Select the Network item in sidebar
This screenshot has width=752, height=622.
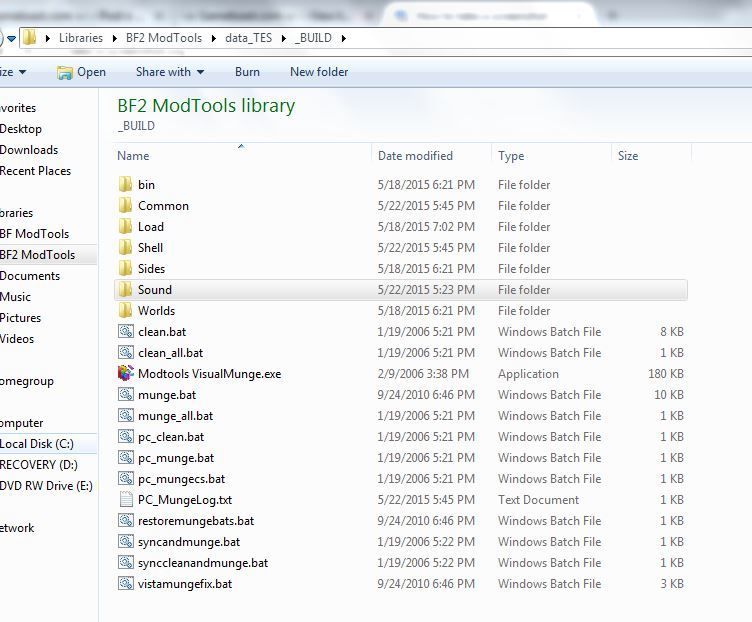(x=17, y=528)
